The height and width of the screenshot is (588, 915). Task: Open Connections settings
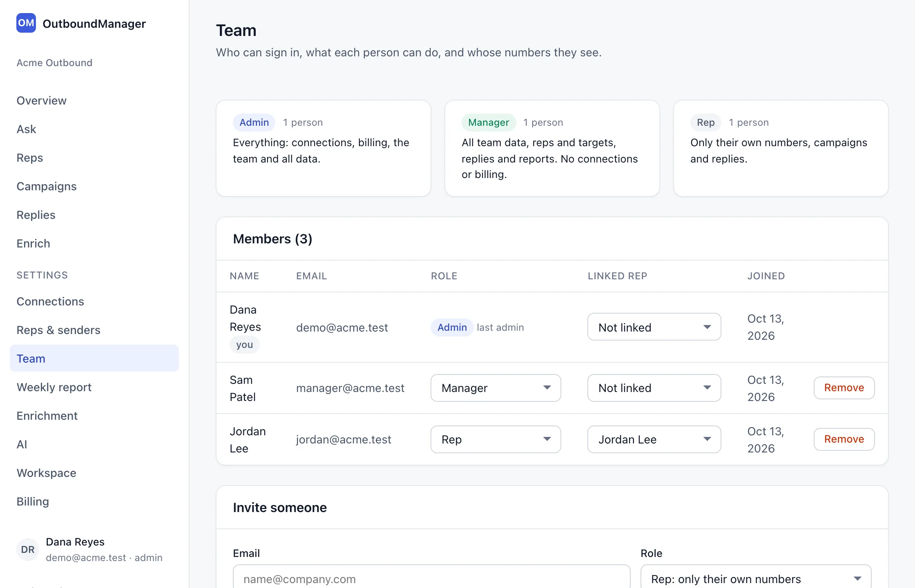click(50, 301)
